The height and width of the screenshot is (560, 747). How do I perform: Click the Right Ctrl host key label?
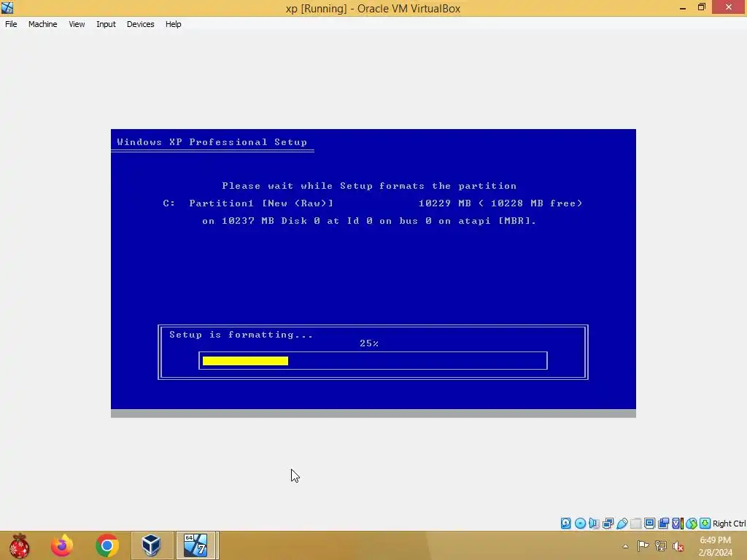729,524
